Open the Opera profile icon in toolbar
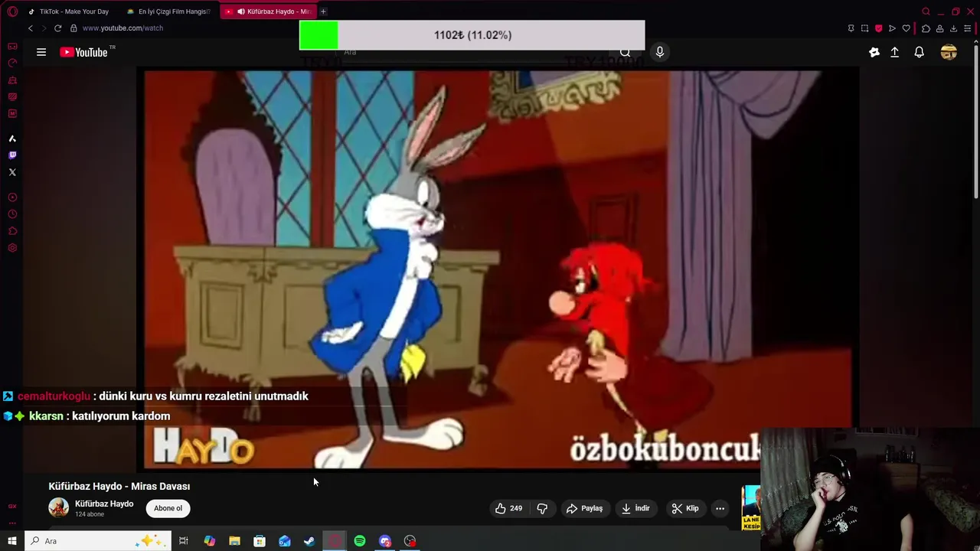 click(939, 28)
